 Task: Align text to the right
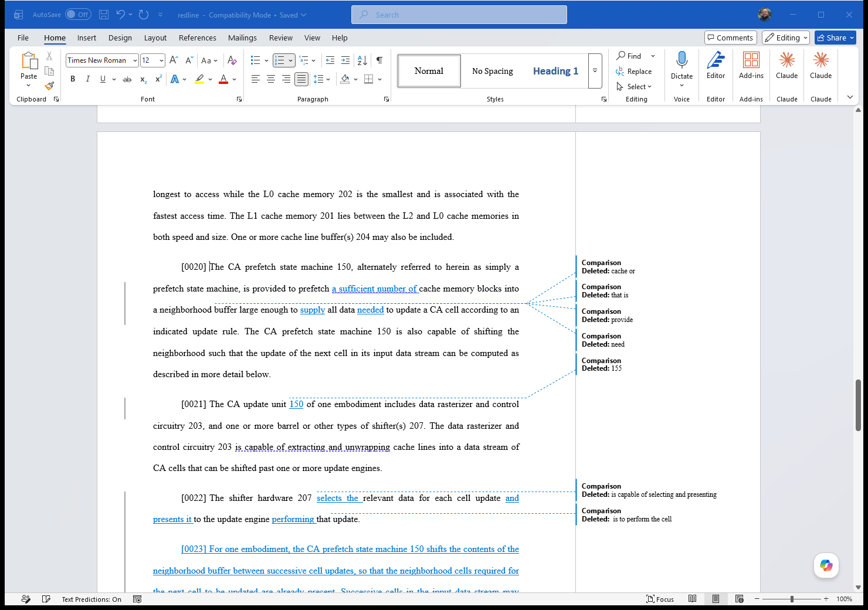click(286, 79)
